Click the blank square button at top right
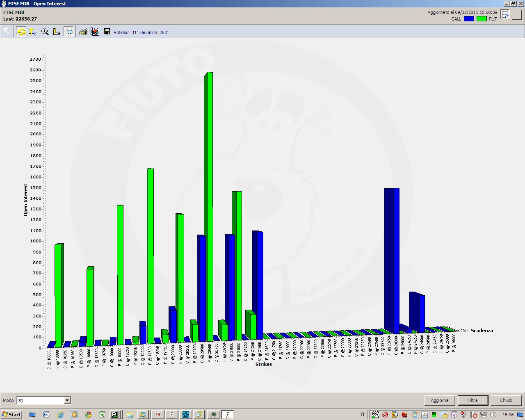The width and height of the screenshot is (525, 420). click(516, 14)
